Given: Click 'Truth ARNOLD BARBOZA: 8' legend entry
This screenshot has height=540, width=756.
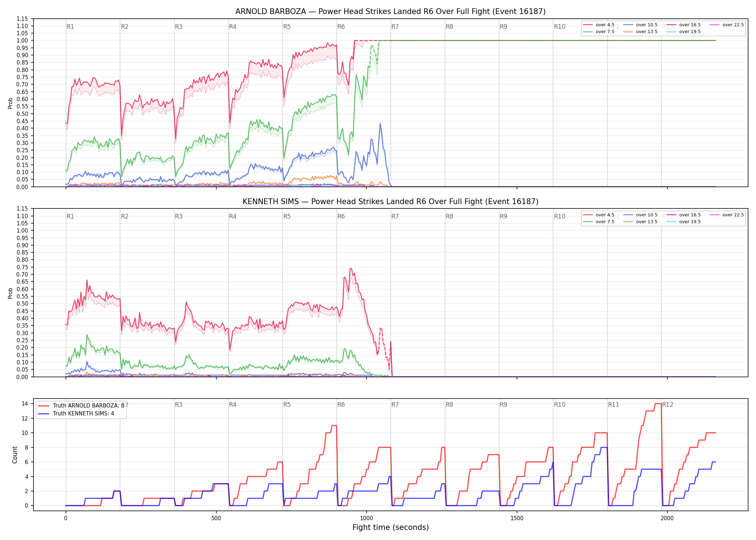Looking at the screenshot, I should tap(81, 405).
